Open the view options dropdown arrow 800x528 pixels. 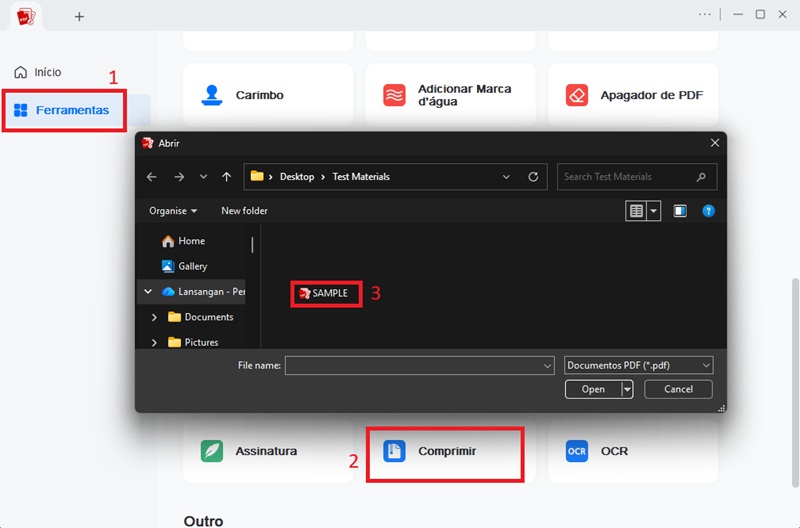(x=654, y=211)
